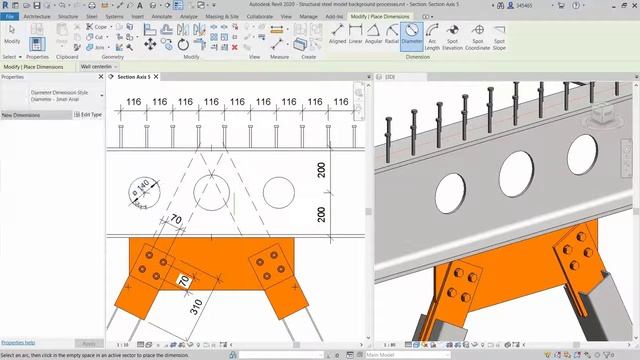Open the Help dropdown arrow in title bar
Viewport: 640px width, 360px height.
pyautogui.click(x=584, y=5)
